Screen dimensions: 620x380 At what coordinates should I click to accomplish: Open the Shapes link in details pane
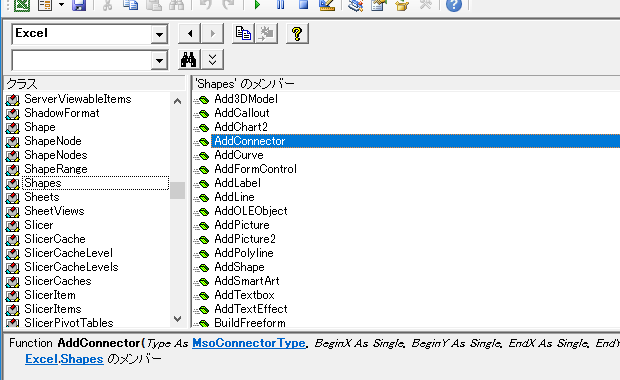coord(82,359)
